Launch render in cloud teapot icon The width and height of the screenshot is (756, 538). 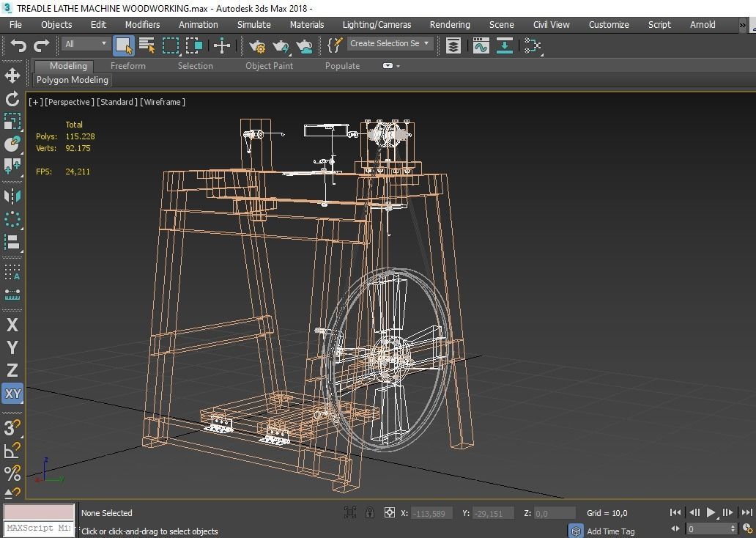click(304, 46)
